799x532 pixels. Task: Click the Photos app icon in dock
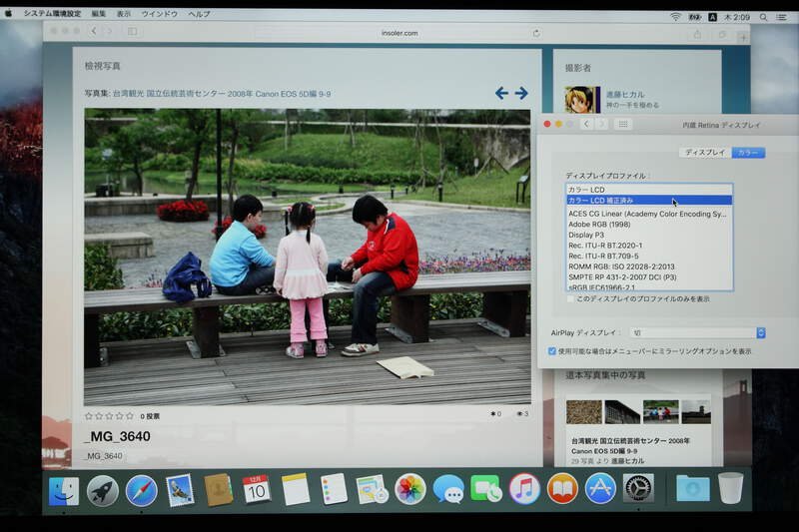(x=409, y=489)
